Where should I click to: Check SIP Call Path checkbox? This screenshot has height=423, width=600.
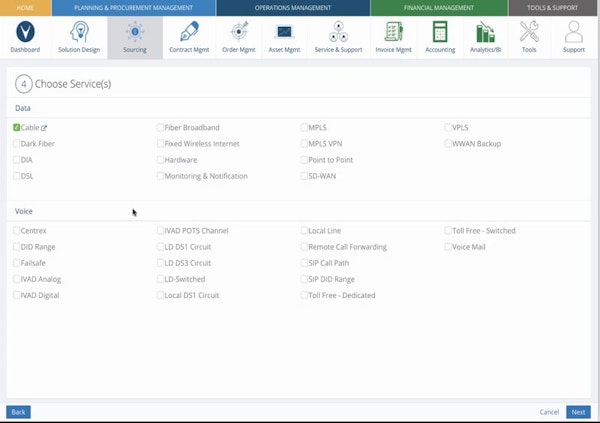[x=304, y=263]
